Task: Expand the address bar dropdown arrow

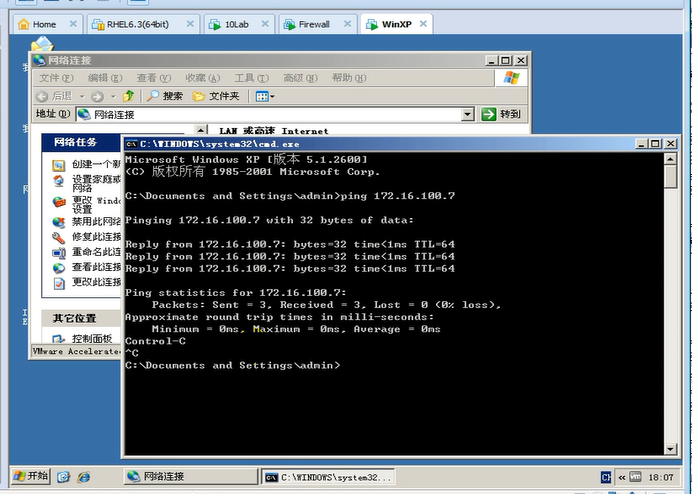Action: (x=468, y=115)
